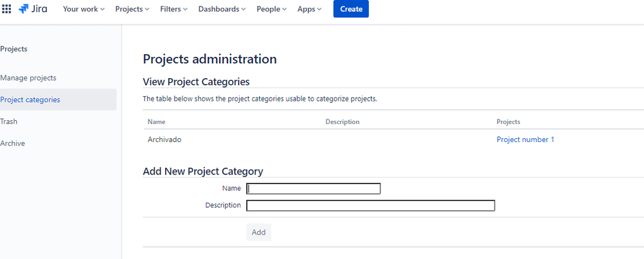Expand the Apps menu

click(309, 9)
